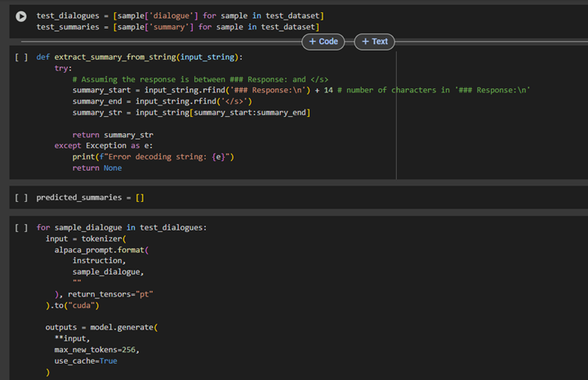Image resolution: width=588 pixels, height=380 pixels.
Task: Click the + Text button
Action: pyautogui.click(x=375, y=42)
